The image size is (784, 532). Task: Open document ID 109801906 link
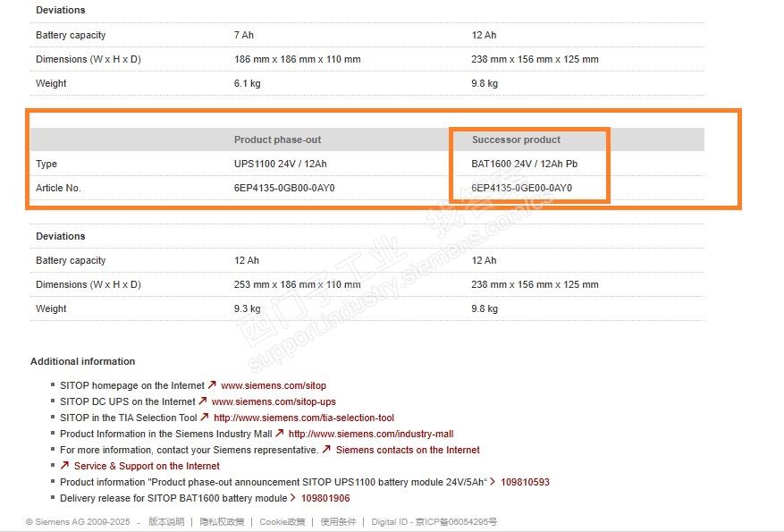pyautogui.click(x=325, y=498)
